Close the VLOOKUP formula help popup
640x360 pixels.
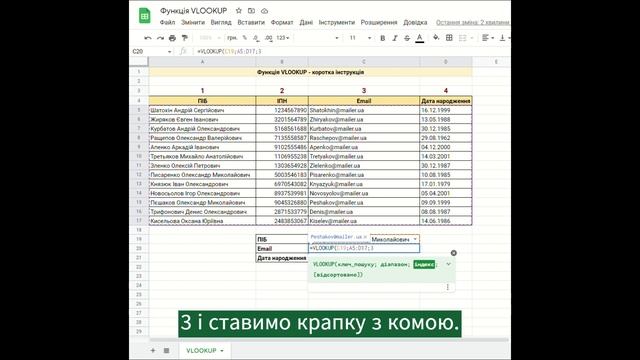453,253
